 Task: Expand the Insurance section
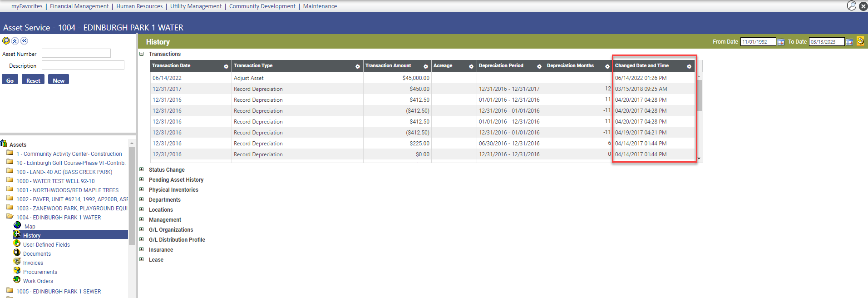pyautogui.click(x=142, y=249)
